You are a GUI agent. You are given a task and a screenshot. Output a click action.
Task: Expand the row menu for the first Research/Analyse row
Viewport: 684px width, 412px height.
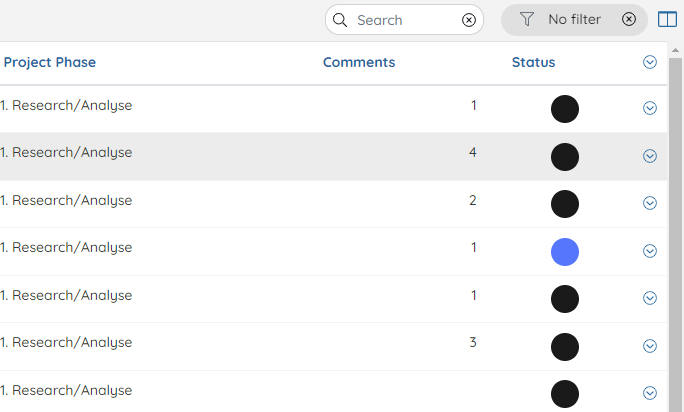(x=650, y=108)
